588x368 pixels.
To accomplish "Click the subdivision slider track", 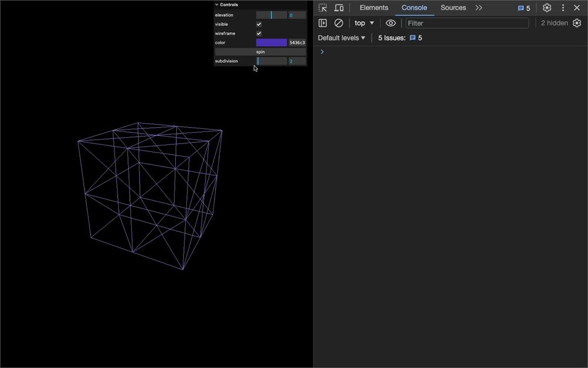I will (272, 61).
